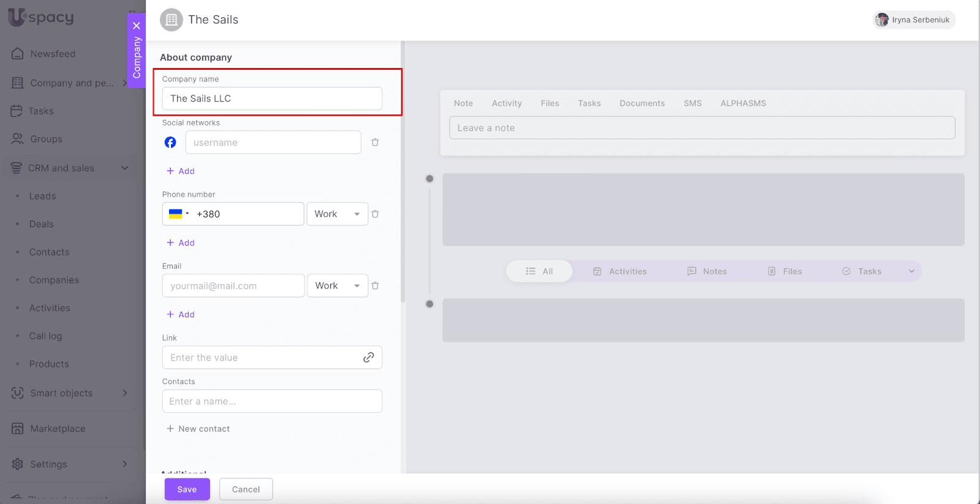Viewport: 980px width, 504px height.
Task: Click the link icon in Link field
Action: click(x=368, y=358)
